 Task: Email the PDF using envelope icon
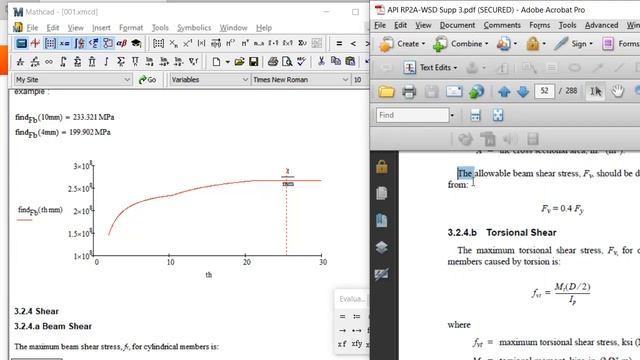454,91
